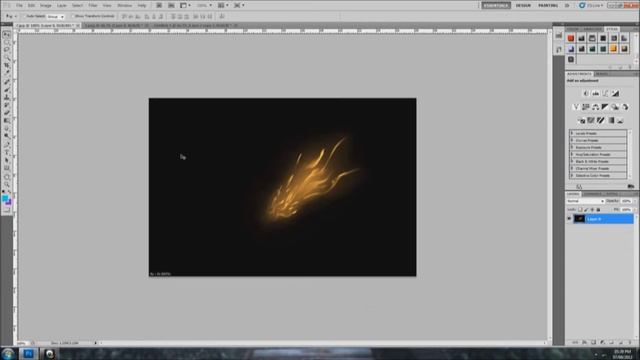
Task: Open the Arrange Documents dropdown
Action: pos(223,5)
